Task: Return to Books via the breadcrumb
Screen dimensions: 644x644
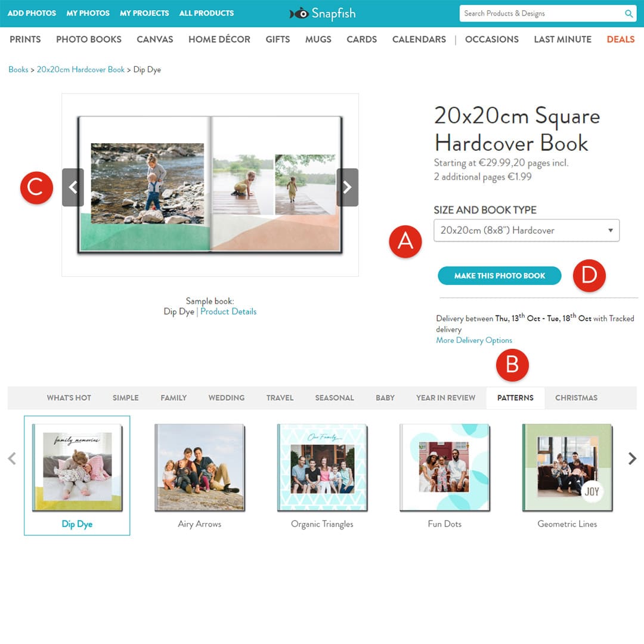Action: pyautogui.click(x=18, y=69)
